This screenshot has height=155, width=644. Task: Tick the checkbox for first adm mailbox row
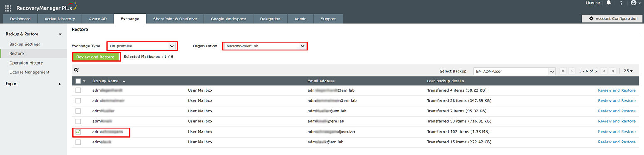pos(78,90)
